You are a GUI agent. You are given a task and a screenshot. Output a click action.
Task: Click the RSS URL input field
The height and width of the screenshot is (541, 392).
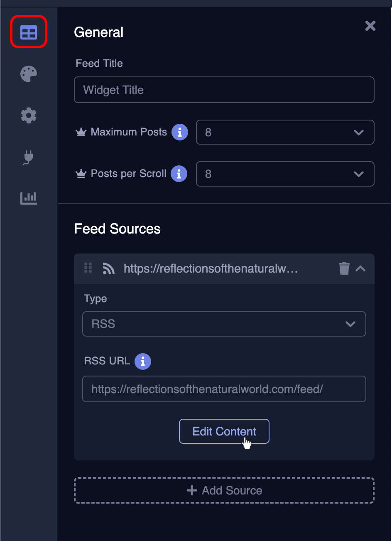coord(224,389)
